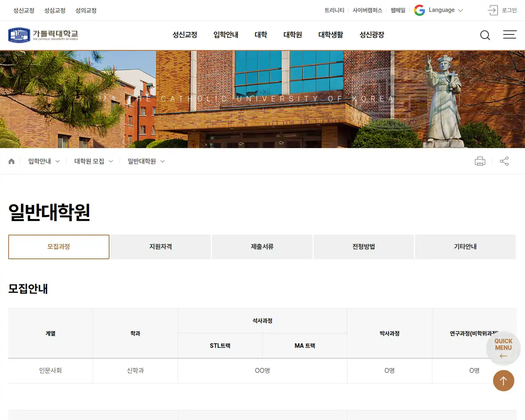525x420 pixels.
Task: Click the OO명 master's quota cell
Action: click(262, 371)
